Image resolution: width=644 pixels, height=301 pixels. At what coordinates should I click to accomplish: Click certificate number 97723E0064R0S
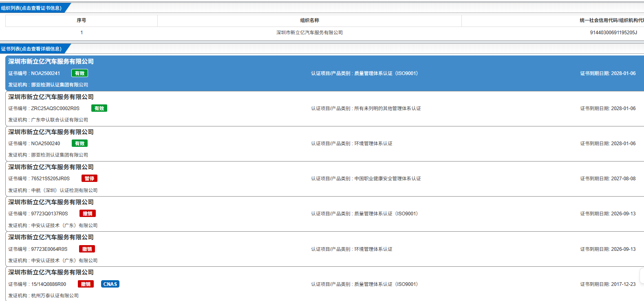pyautogui.click(x=49, y=249)
